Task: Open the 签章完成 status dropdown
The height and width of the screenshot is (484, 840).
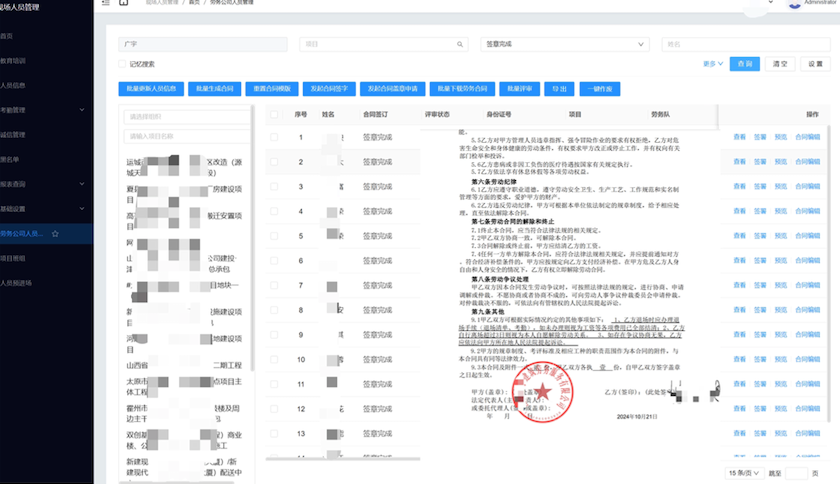Action: 565,44
